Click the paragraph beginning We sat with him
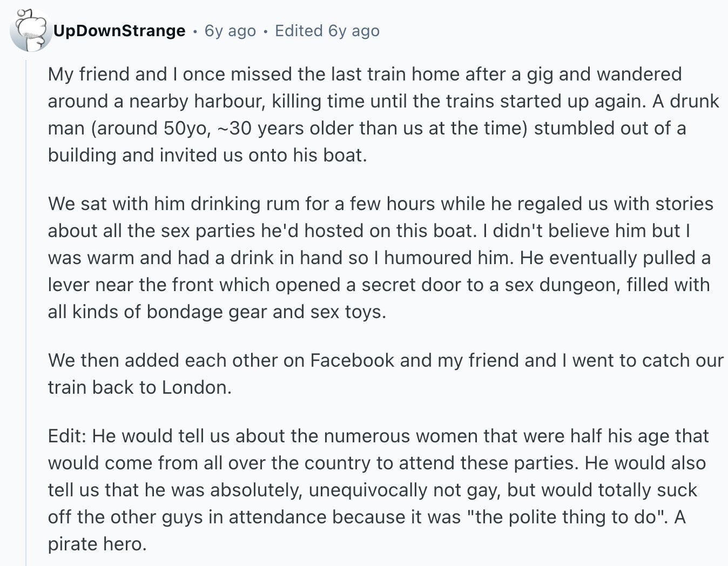The width and height of the screenshot is (728, 566). 380,258
